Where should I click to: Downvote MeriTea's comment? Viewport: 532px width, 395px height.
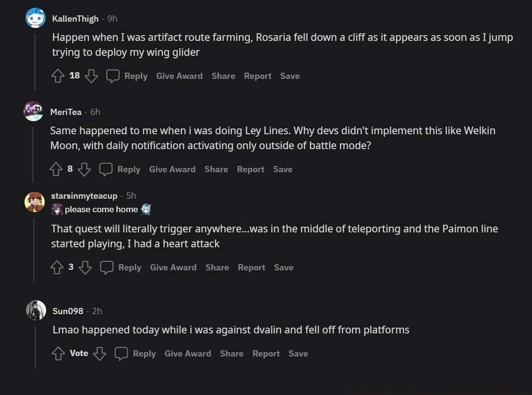(84, 169)
